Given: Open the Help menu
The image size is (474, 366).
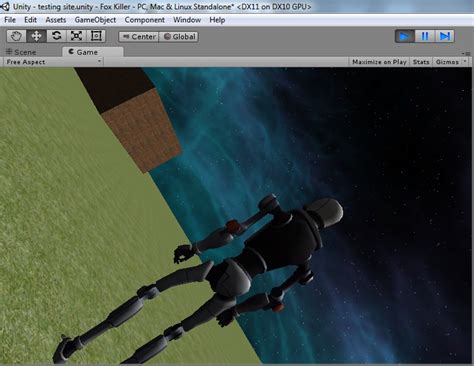Looking at the screenshot, I should 217,20.
